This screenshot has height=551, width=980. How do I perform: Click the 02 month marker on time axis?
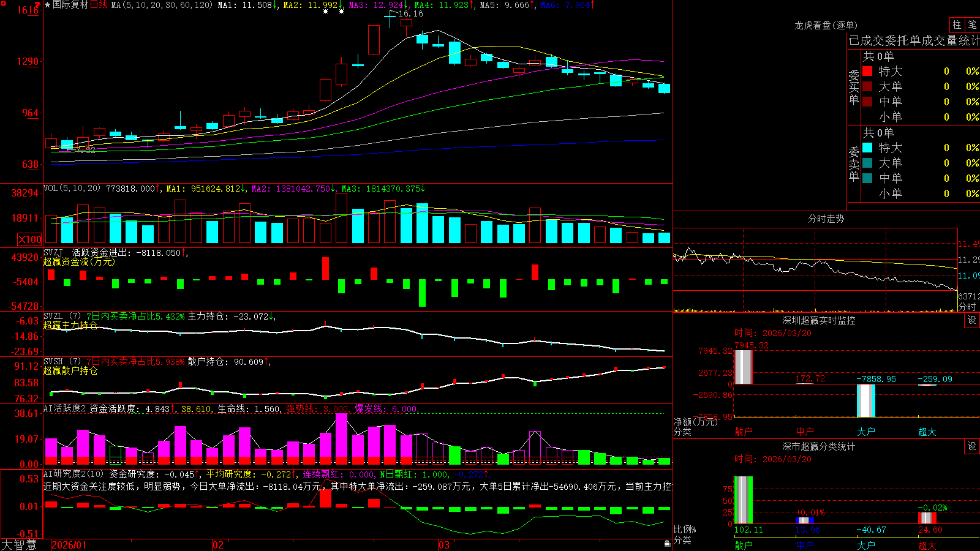[218, 545]
